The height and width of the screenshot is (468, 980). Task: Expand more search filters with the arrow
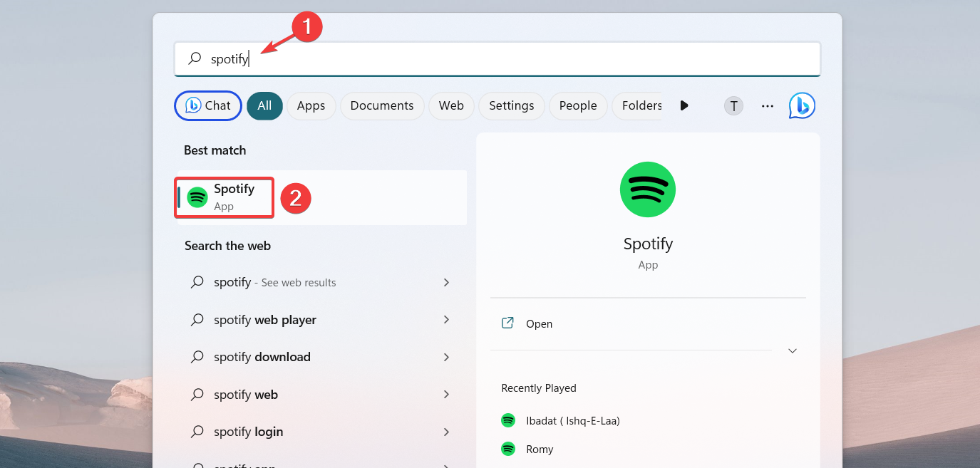tap(684, 105)
